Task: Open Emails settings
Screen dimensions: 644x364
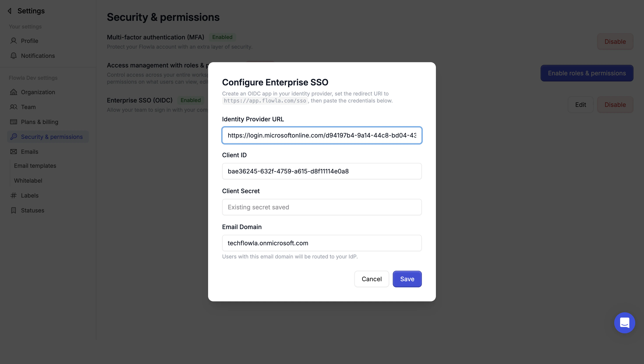Action: click(48, 152)
